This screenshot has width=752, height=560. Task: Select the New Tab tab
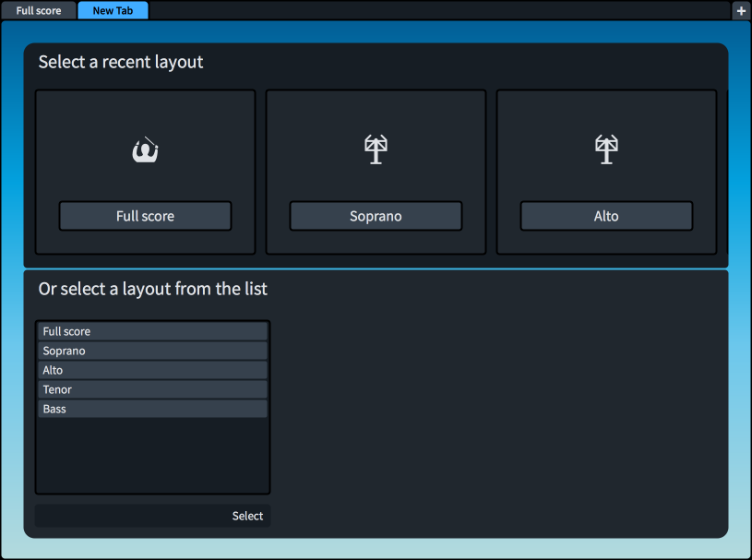pos(113,10)
